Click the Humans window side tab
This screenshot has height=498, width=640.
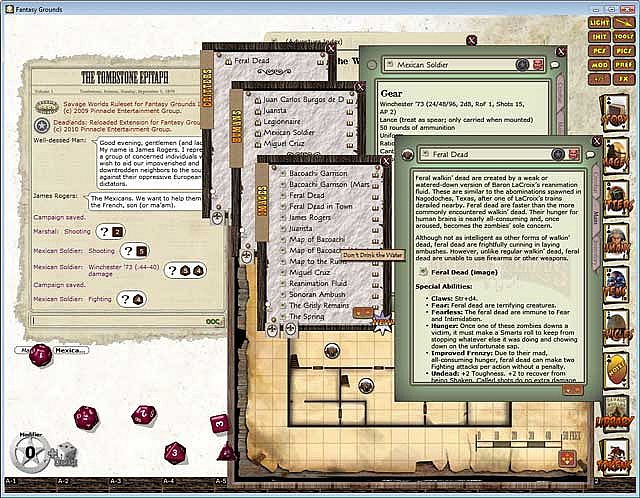tap(236, 127)
